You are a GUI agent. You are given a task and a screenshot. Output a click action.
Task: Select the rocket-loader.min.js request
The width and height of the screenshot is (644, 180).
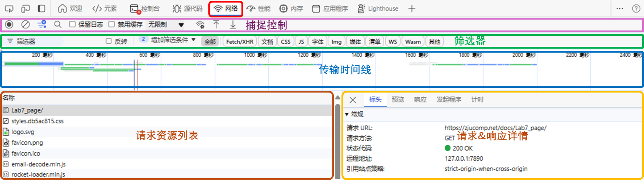point(167,175)
